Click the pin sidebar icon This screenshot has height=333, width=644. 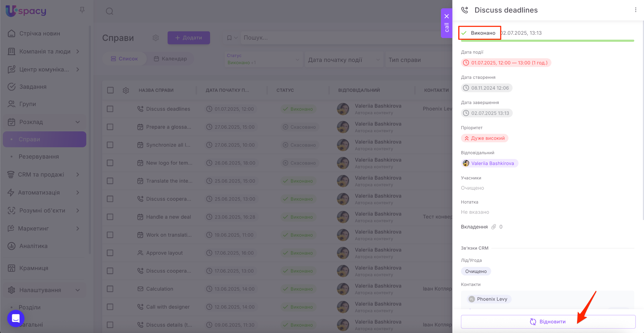point(82,10)
